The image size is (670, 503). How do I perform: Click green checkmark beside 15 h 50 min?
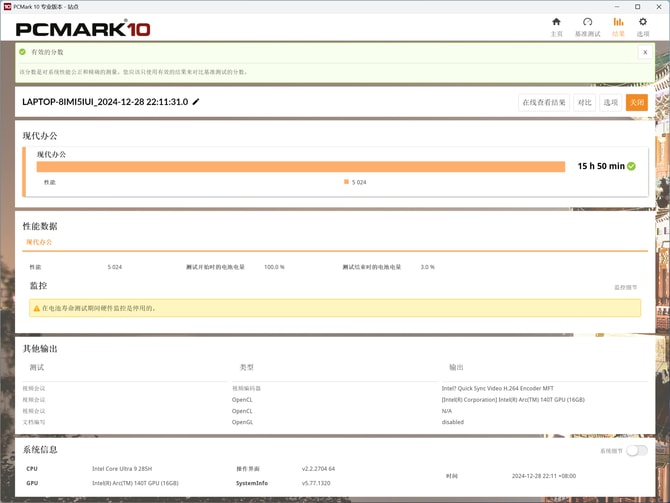pos(632,166)
